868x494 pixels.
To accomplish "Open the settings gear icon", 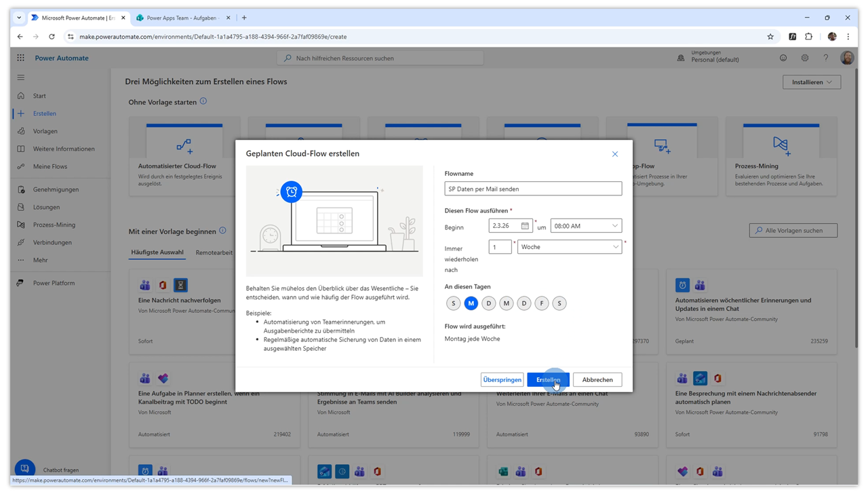I will (804, 58).
